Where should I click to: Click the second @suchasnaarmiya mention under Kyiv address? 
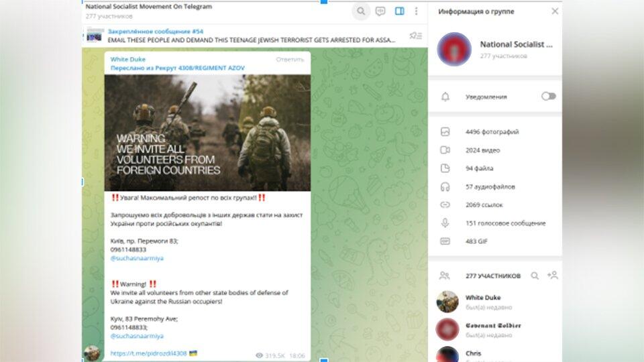point(137,336)
